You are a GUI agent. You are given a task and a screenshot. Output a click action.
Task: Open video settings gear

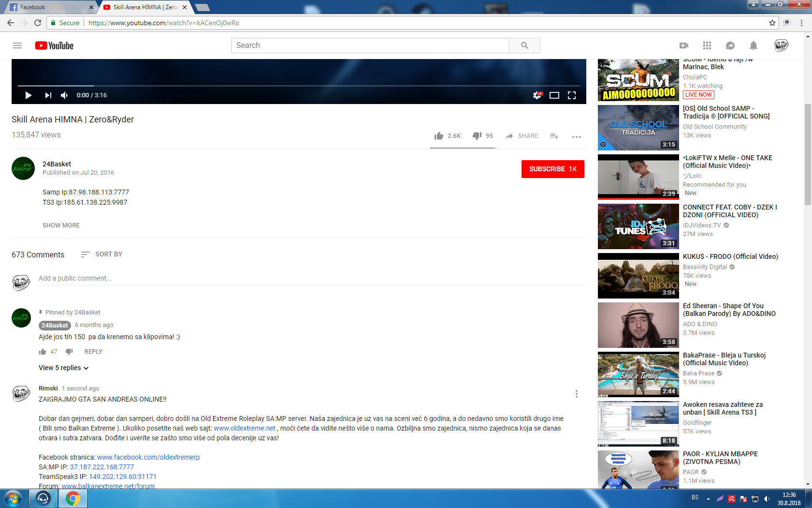click(x=537, y=95)
